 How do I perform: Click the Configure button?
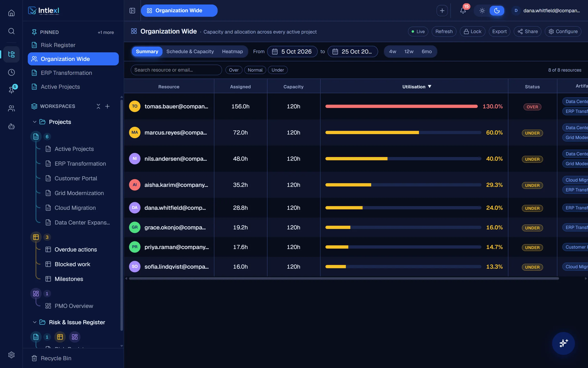563,31
